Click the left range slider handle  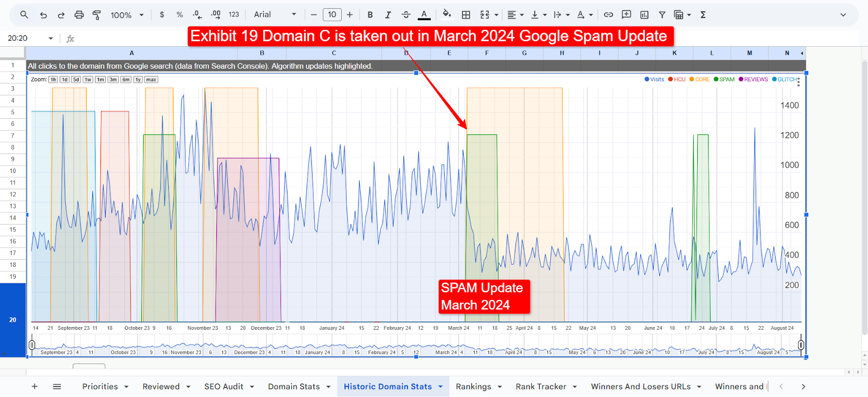point(32,345)
